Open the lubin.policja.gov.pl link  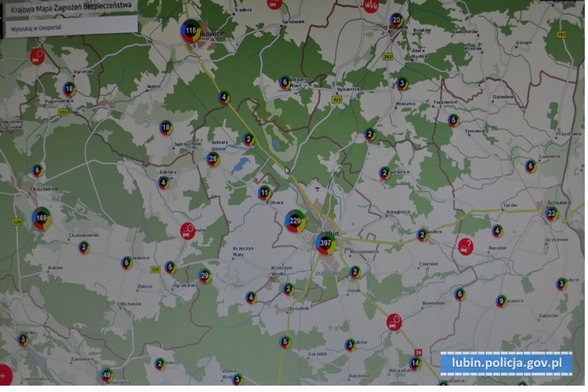tap(506, 365)
